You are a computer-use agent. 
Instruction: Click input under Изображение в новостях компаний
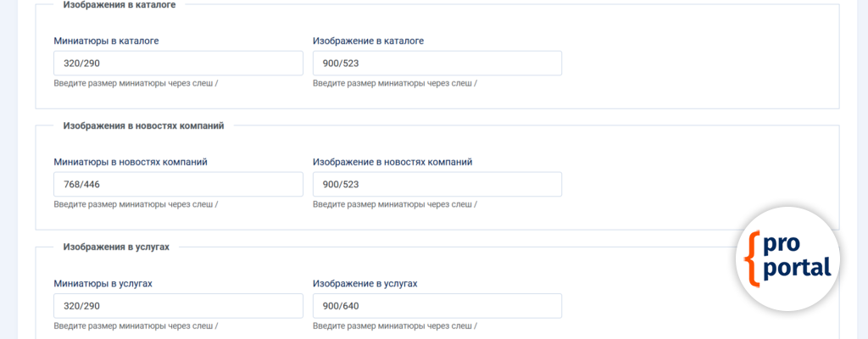437,184
